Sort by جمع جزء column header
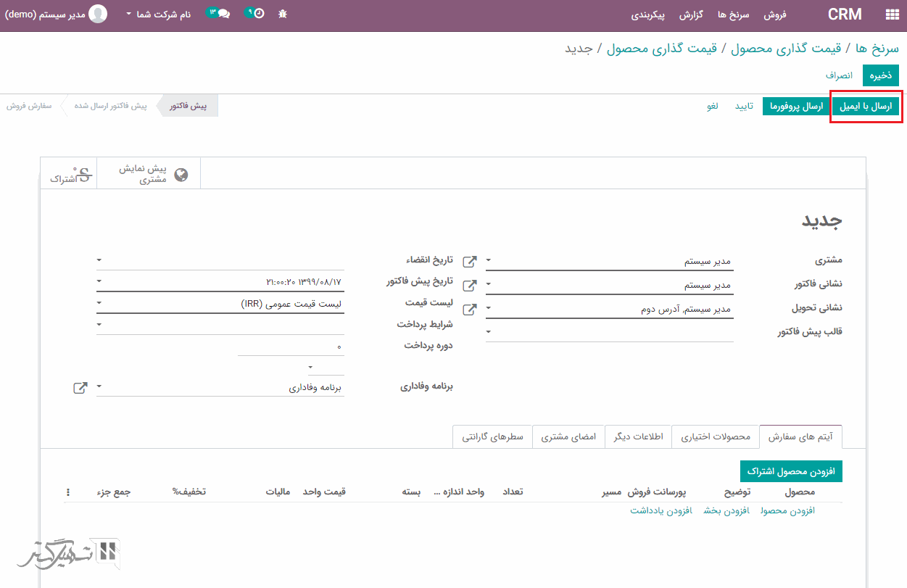The width and height of the screenshot is (907, 588). pyautogui.click(x=114, y=492)
